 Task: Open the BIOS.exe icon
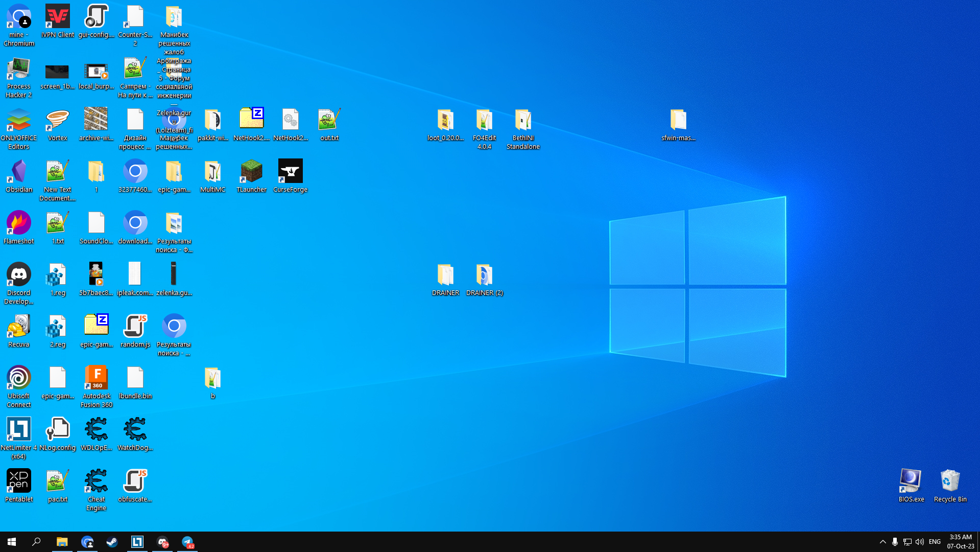[x=911, y=486]
